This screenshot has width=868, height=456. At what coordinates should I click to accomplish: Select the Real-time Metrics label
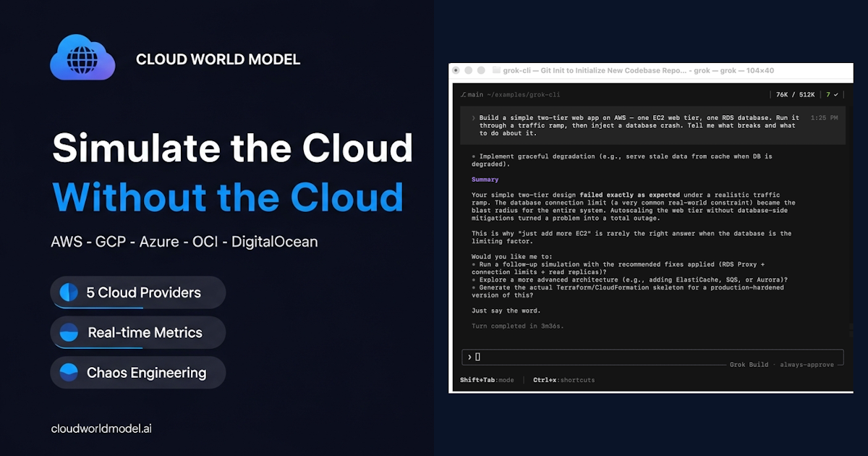point(145,333)
